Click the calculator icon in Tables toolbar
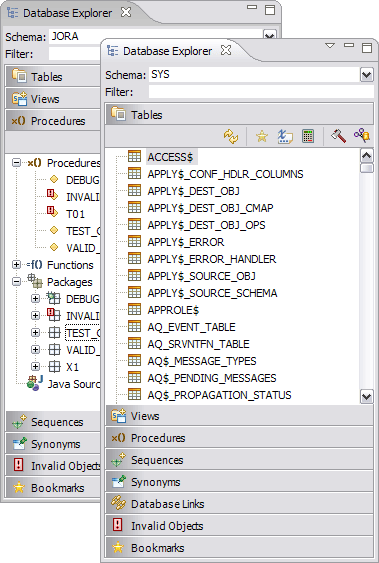 click(308, 136)
